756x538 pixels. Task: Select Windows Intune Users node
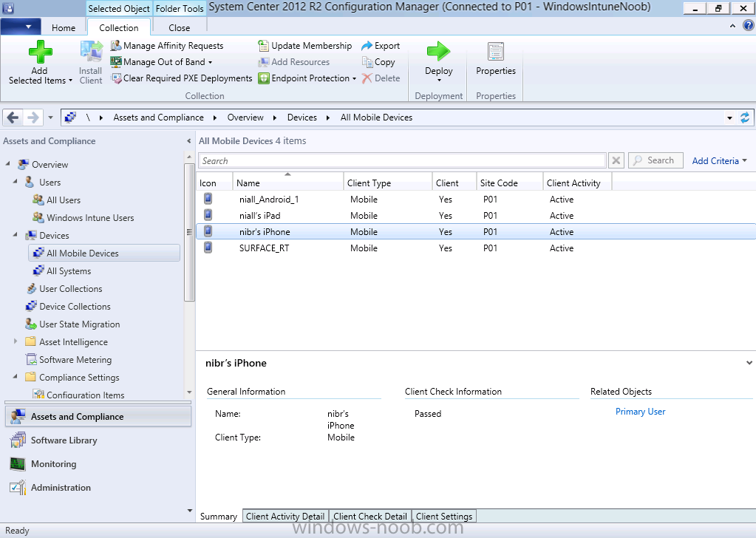click(x=90, y=218)
